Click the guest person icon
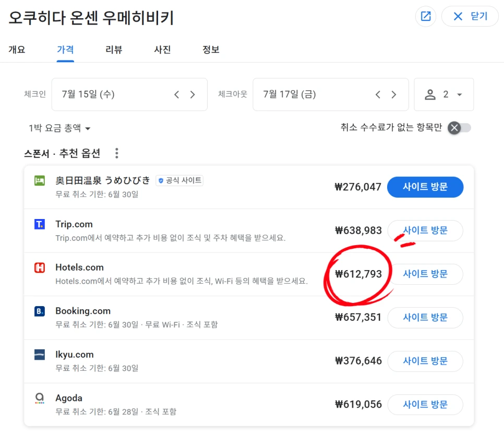 [x=430, y=94]
